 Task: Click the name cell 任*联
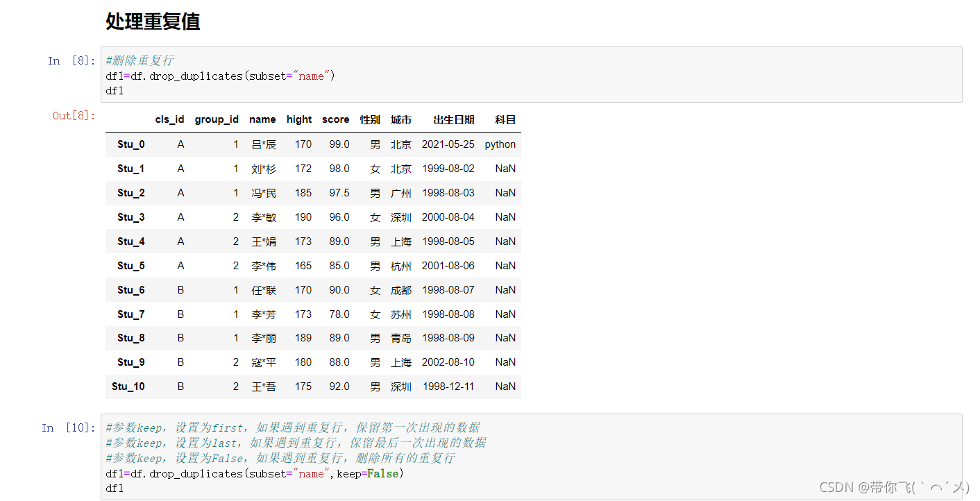264,290
